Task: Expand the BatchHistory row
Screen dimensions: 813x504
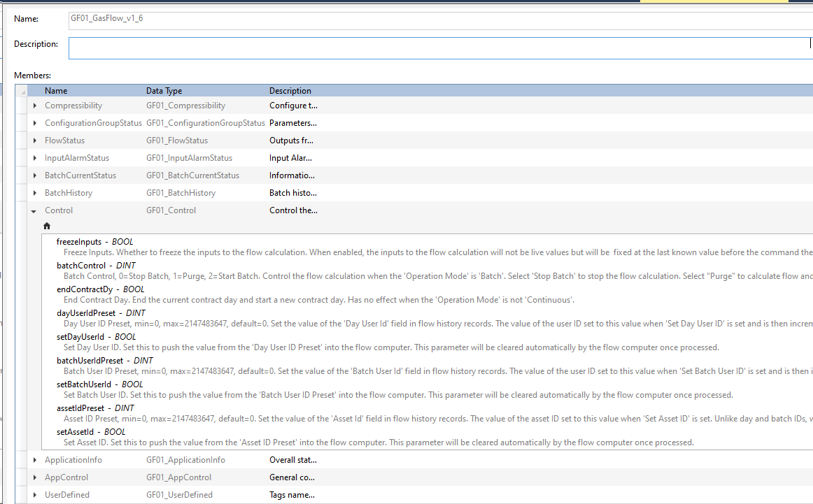Action: pos(35,193)
